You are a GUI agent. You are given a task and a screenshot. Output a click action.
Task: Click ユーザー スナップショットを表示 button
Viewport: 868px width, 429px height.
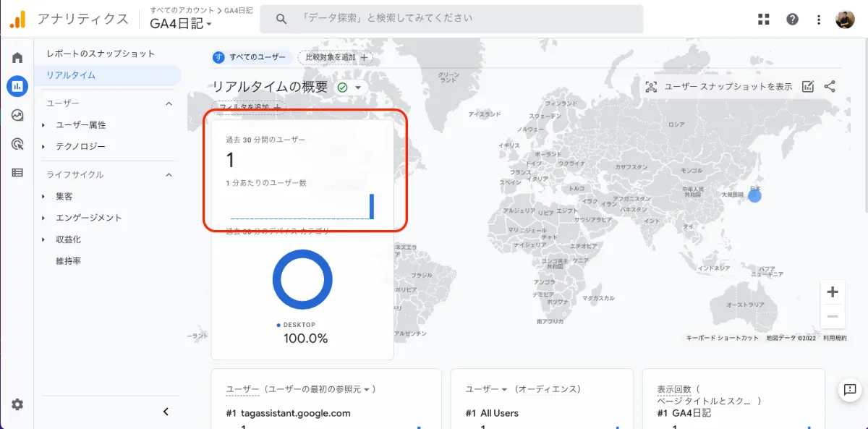(719, 87)
